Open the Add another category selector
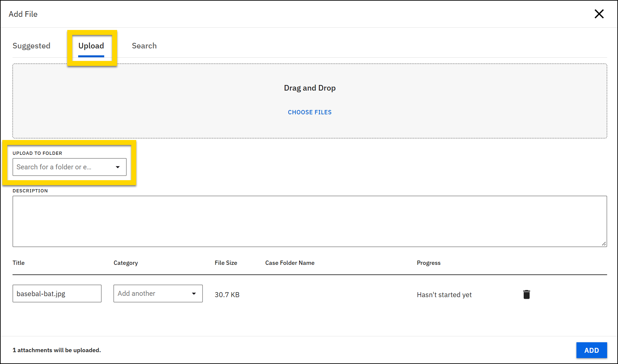Image resolution: width=618 pixels, height=364 pixels. (x=158, y=293)
